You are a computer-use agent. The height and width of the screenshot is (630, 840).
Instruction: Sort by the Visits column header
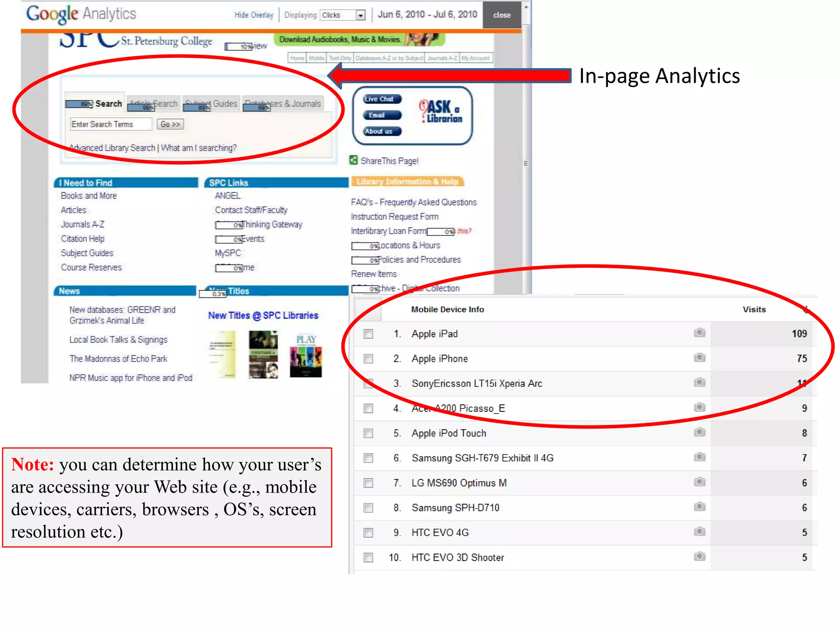pyautogui.click(x=754, y=310)
